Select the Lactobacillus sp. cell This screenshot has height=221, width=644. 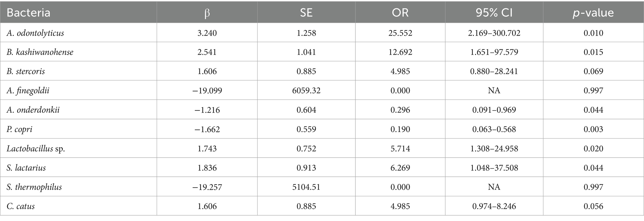(x=36, y=149)
